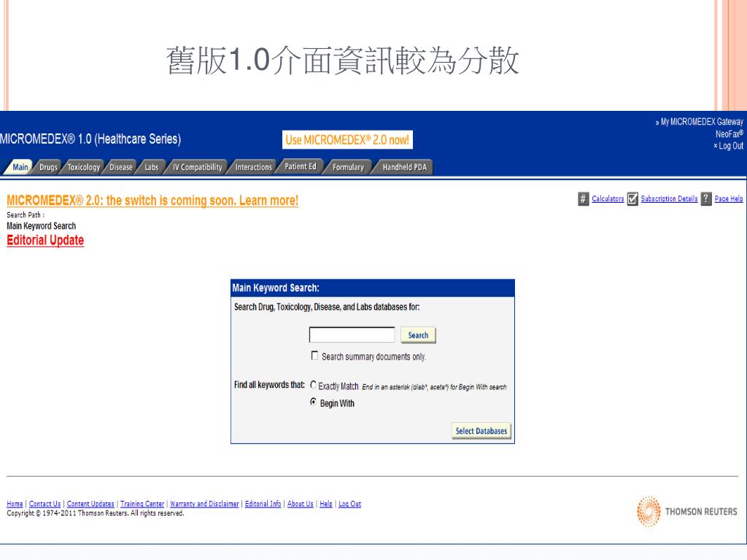Click the Select Databases button
The height and width of the screenshot is (560, 747).
481,431
